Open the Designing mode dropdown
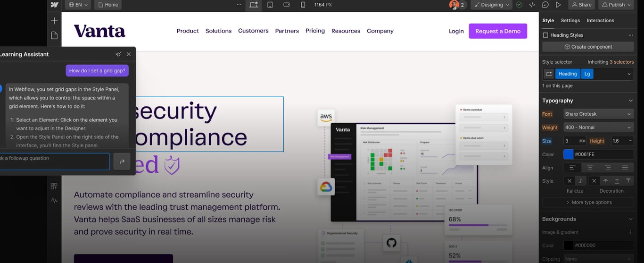644x263 pixels. pos(492,5)
